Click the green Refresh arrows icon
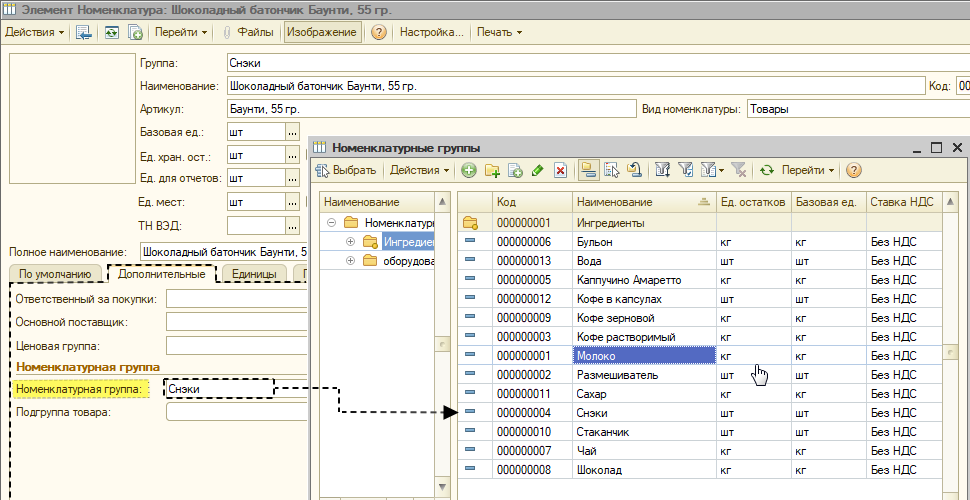 [x=767, y=170]
